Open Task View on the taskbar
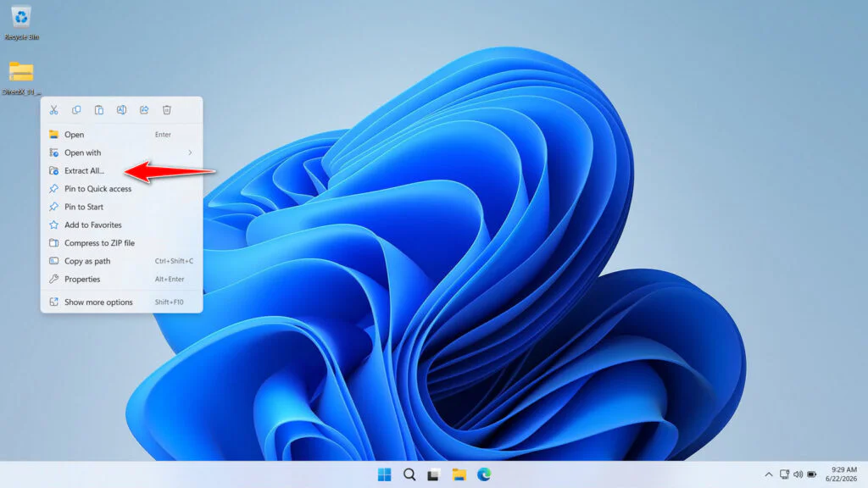The width and height of the screenshot is (868, 488). point(433,474)
